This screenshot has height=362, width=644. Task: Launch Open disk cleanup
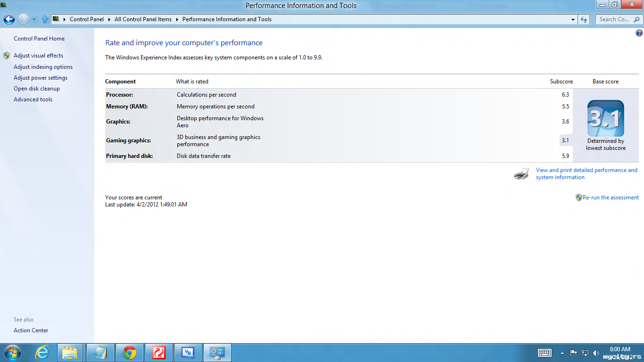tap(37, 89)
